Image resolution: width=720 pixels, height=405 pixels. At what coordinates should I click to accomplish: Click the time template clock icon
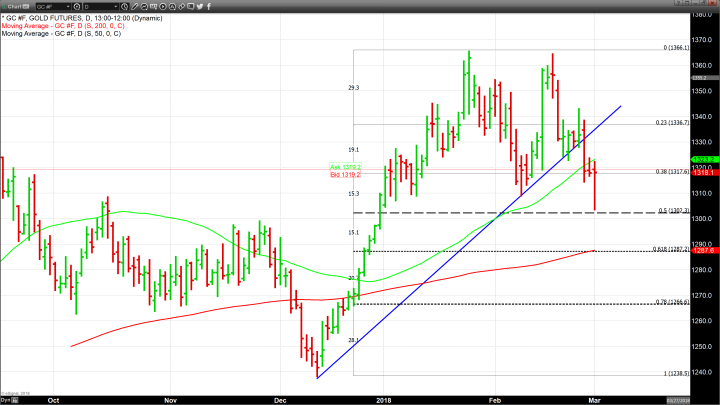(x=124, y=6)
